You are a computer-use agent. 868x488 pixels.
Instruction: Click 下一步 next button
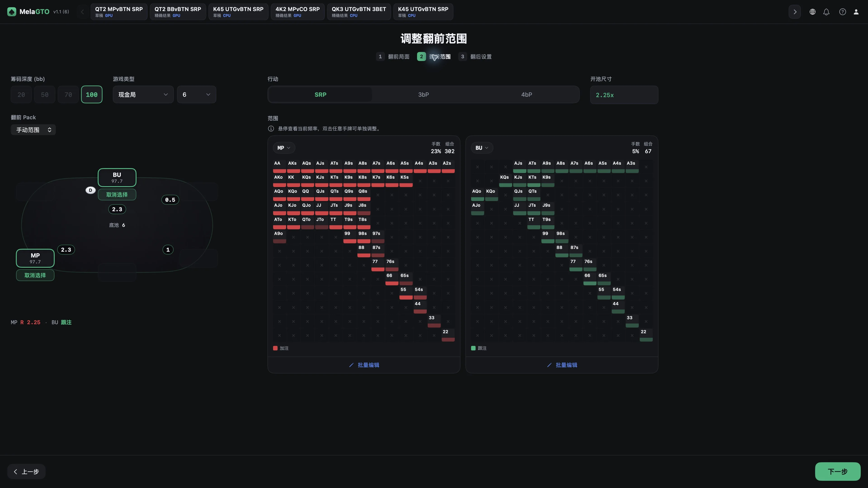[x=838, y=472]
